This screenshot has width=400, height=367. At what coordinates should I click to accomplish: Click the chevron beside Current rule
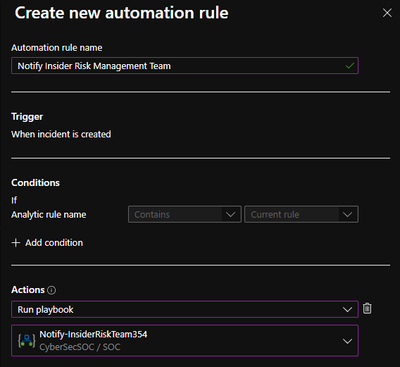point(347,215)
